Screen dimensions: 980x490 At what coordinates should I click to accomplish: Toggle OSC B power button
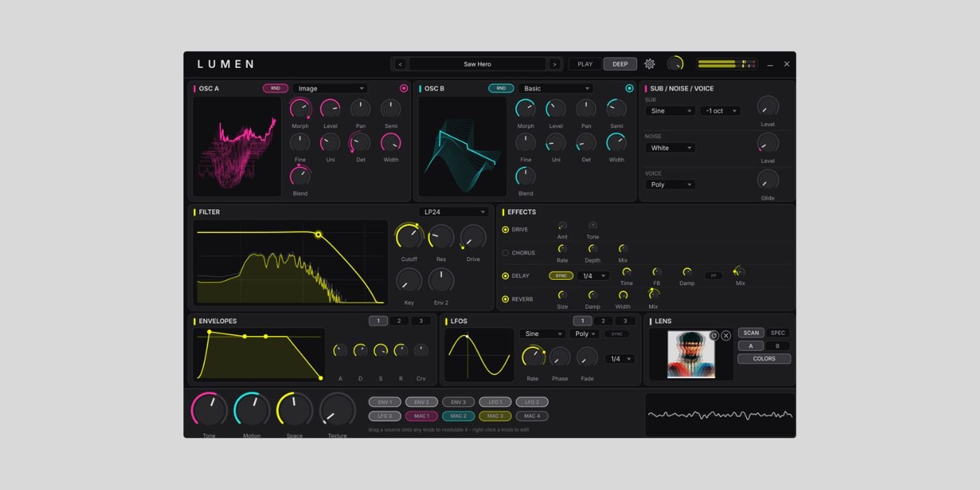[629, 88]
